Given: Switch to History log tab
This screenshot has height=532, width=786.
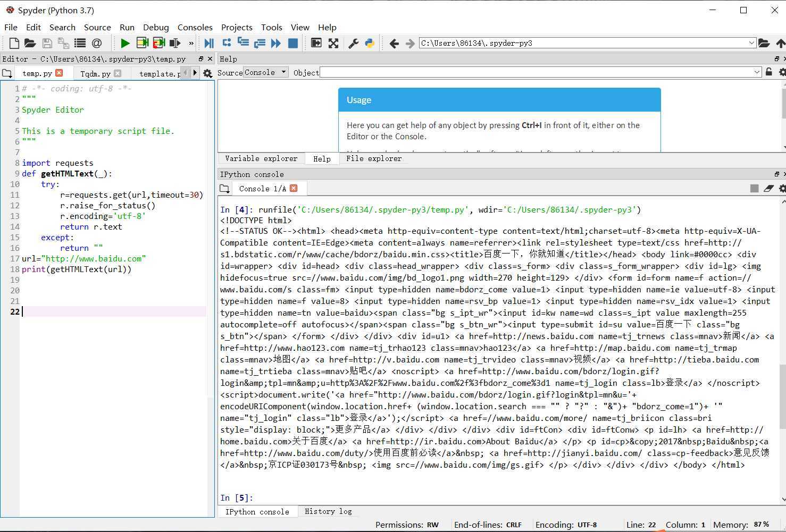Looking at the screenshot, I should [328, 511].
